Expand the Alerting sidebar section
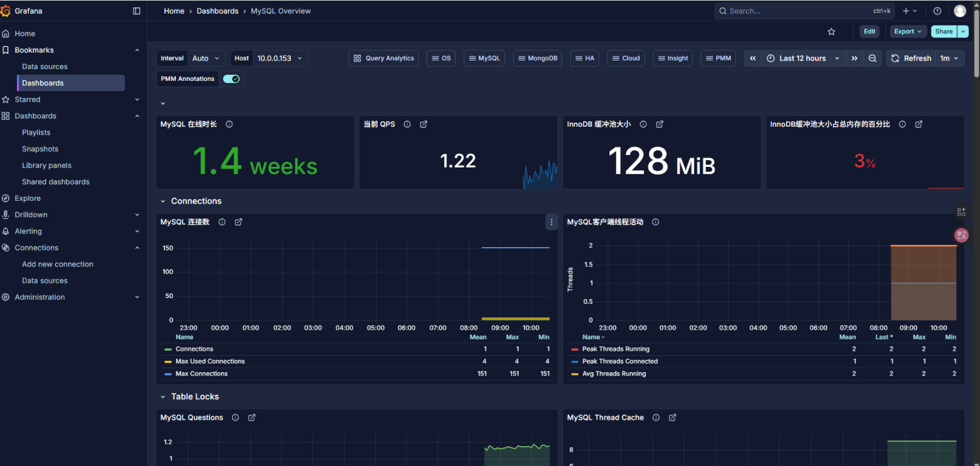This screenshot has height=466, width=980. [137, 231]
